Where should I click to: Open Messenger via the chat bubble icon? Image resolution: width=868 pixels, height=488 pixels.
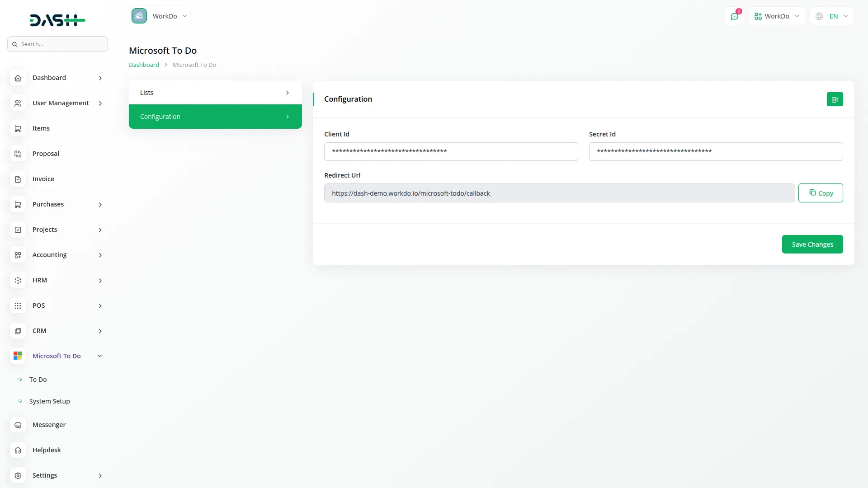point(18,425)
